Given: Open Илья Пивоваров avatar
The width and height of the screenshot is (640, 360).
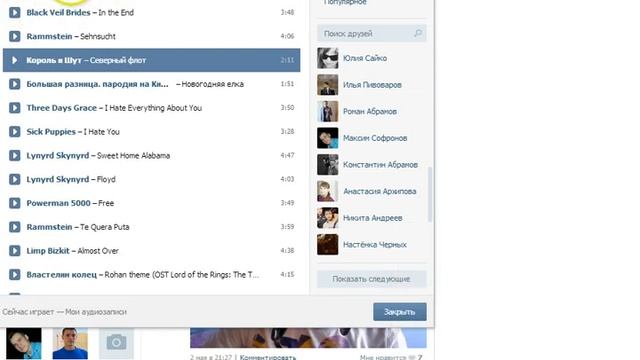Looking at the screenshot, I should [x=328, y=85].
